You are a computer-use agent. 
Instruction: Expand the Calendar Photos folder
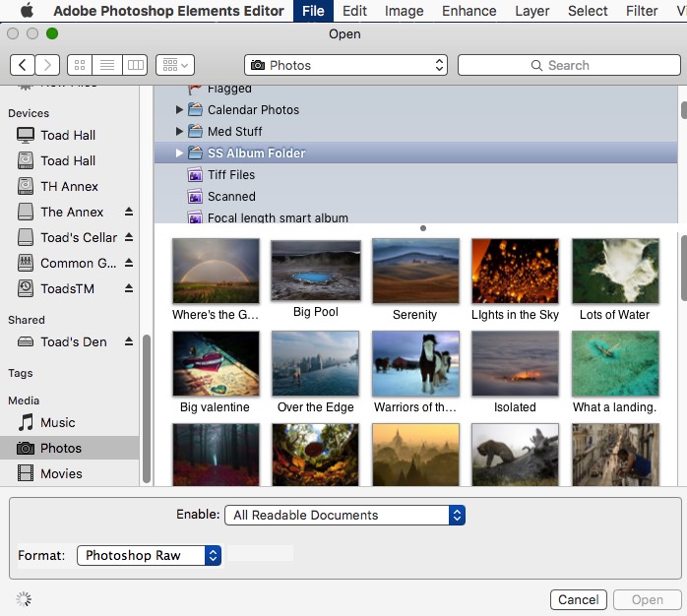180,110
